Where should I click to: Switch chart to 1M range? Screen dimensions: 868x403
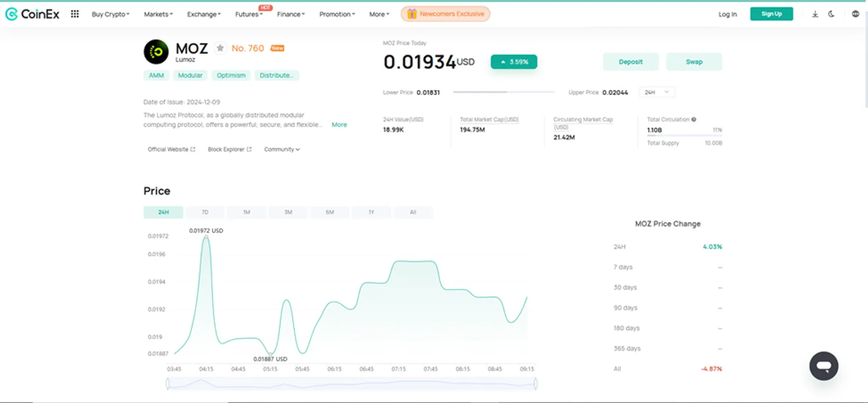[246, 212]
